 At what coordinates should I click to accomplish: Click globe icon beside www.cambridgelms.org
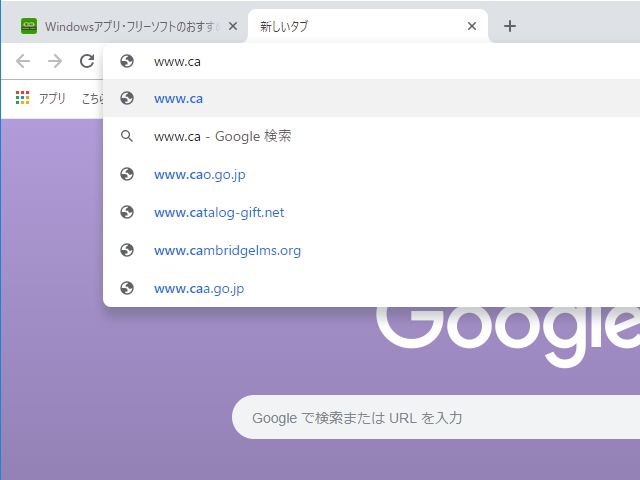coord(127,250)
